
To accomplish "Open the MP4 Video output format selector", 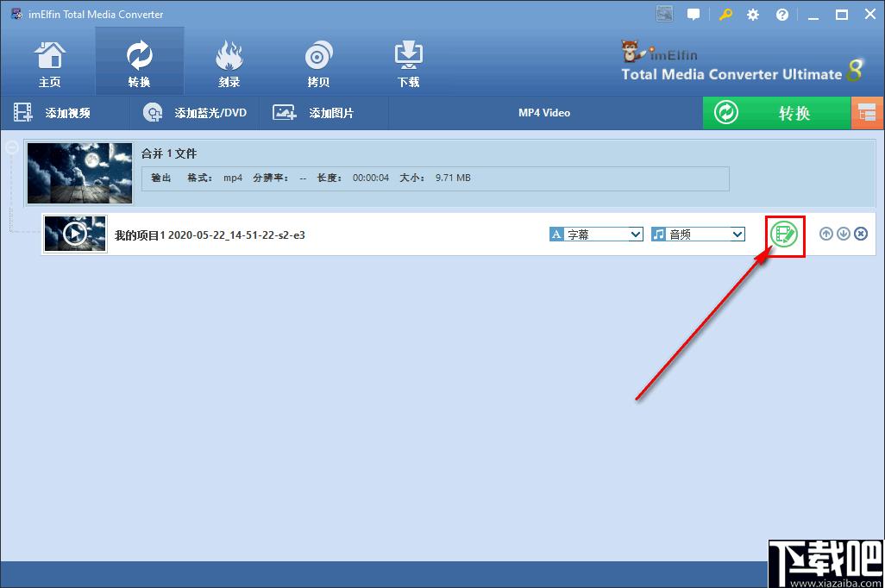I will (x=544, y=113).
